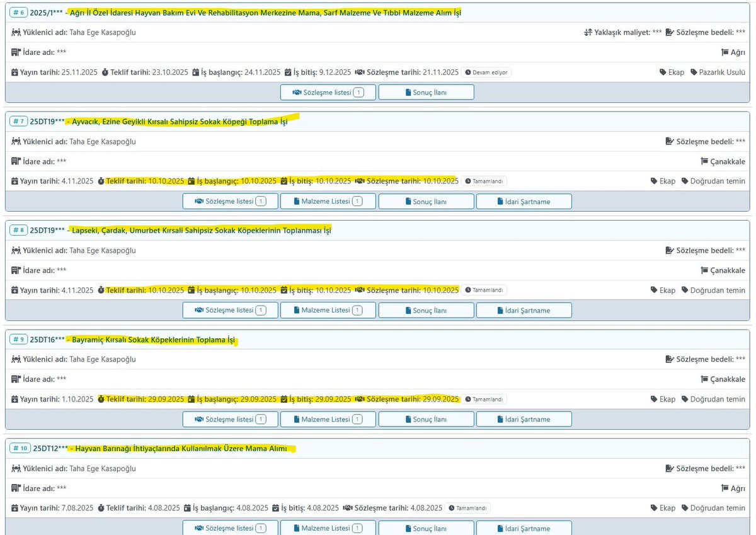Click the tag icon beside Pazarlık Usulü
Viewport: 756px width, 535px height.
[x=694, y=72]
